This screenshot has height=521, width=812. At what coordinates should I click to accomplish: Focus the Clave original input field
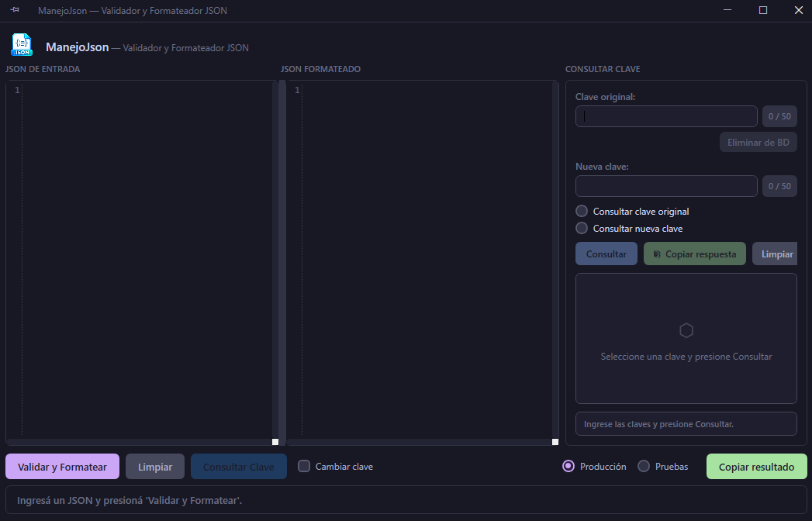(666, 116)
